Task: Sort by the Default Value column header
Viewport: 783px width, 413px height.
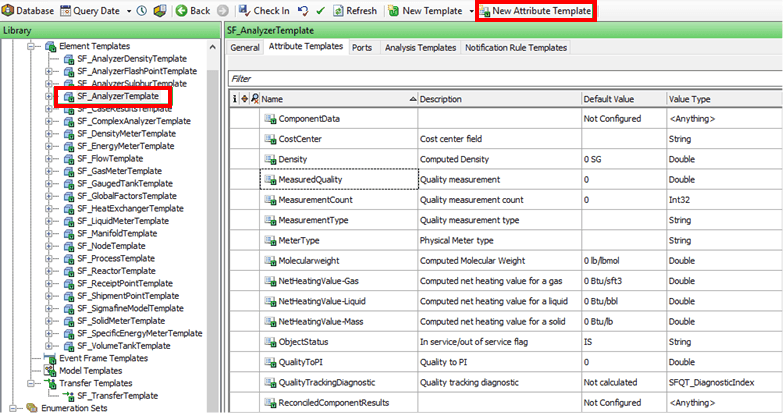Action: click(624, 99)
